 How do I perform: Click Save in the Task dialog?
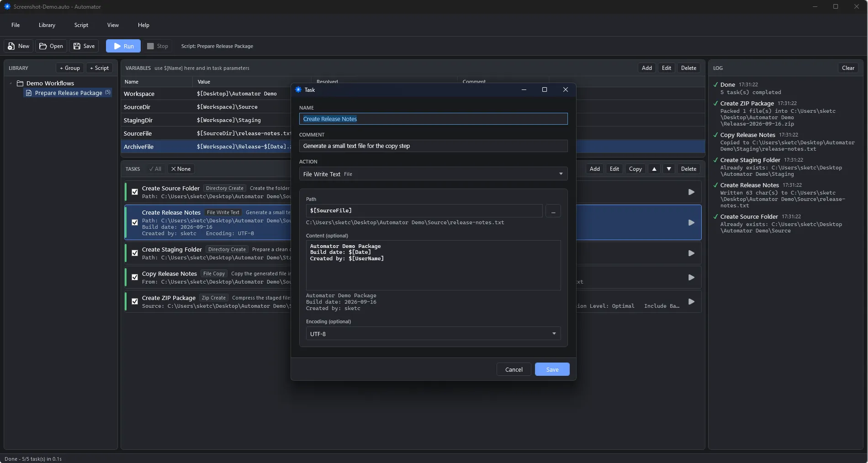pyautogui.click(x=552, y=369)
